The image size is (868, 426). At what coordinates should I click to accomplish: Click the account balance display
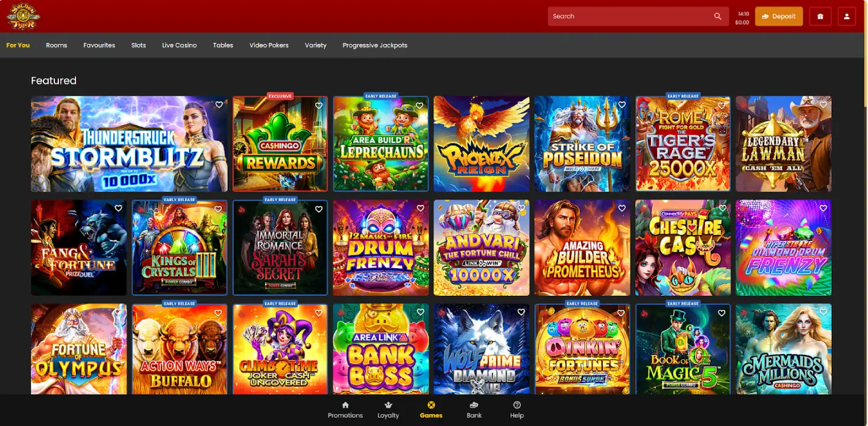click(741, 19)
